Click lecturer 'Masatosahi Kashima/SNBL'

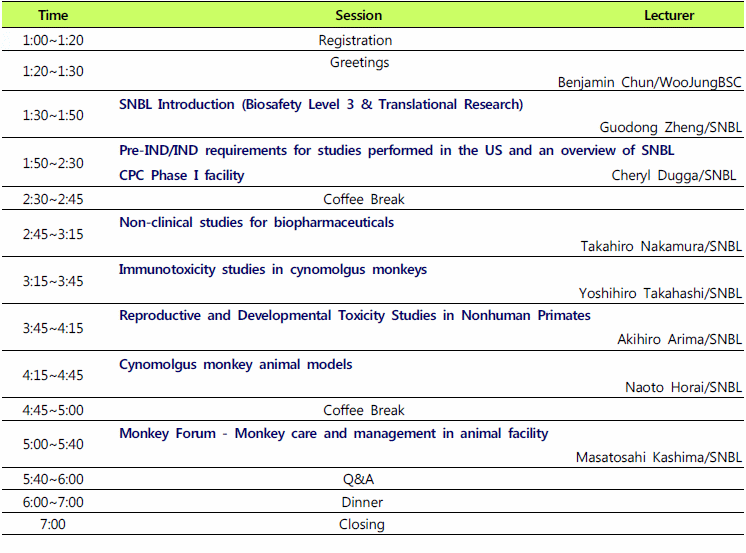coord(658,457)
